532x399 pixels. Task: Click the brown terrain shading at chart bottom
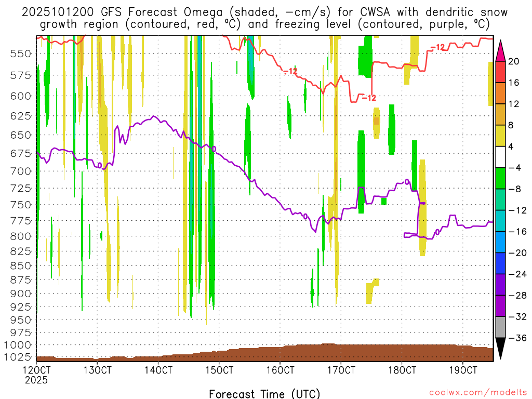tap(264, 353)
